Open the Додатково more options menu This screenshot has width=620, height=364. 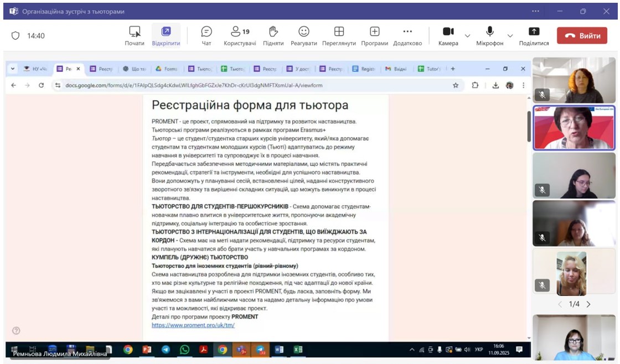(x=407, y=36)
